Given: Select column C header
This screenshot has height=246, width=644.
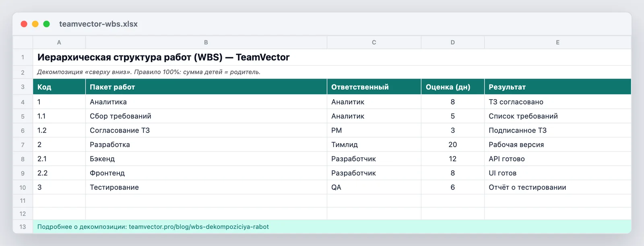Looking at the screenshot, I should (x=374, y=42).
